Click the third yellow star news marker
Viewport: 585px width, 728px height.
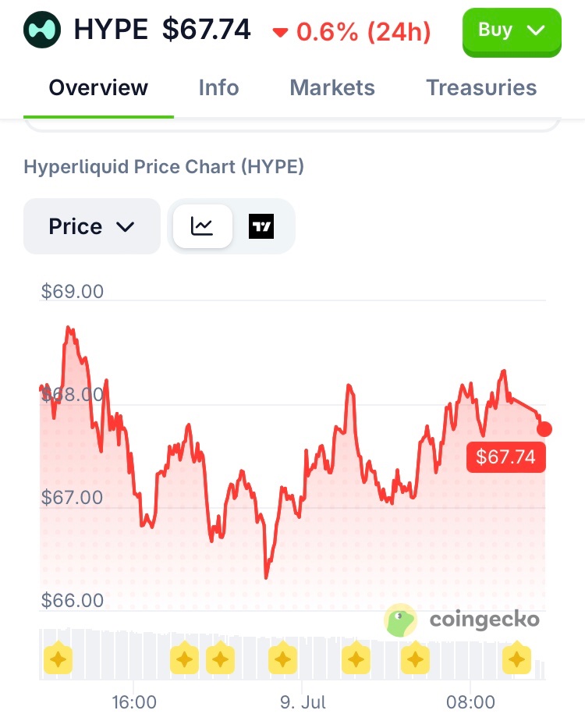point(220,658)
